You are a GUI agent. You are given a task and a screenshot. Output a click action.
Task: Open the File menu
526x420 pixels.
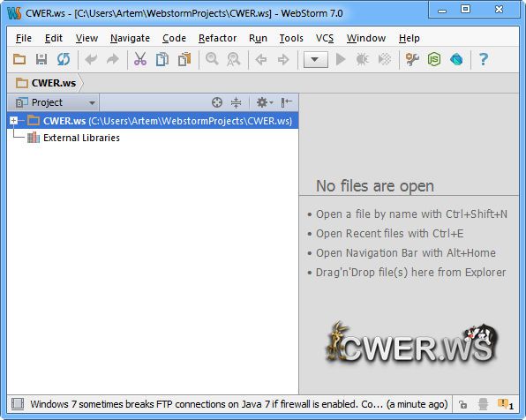tap(24, 38)
